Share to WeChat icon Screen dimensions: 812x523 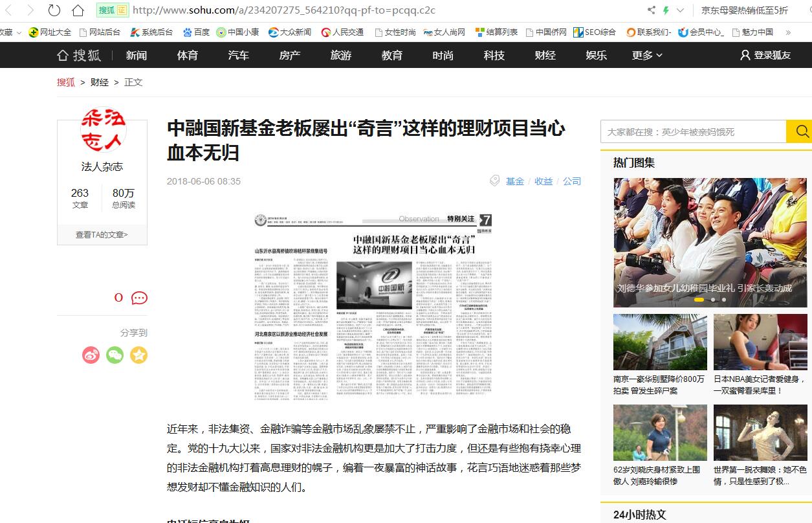coord(115,355)
